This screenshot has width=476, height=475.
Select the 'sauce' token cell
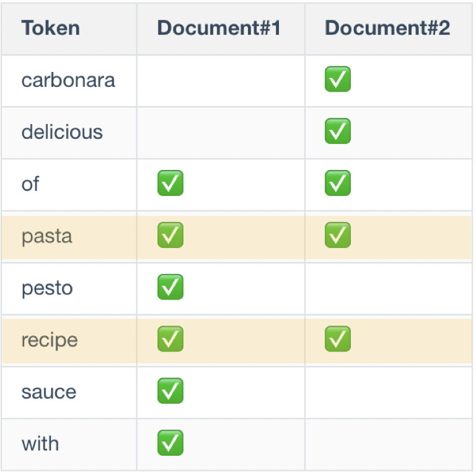(x=49, y=392)
